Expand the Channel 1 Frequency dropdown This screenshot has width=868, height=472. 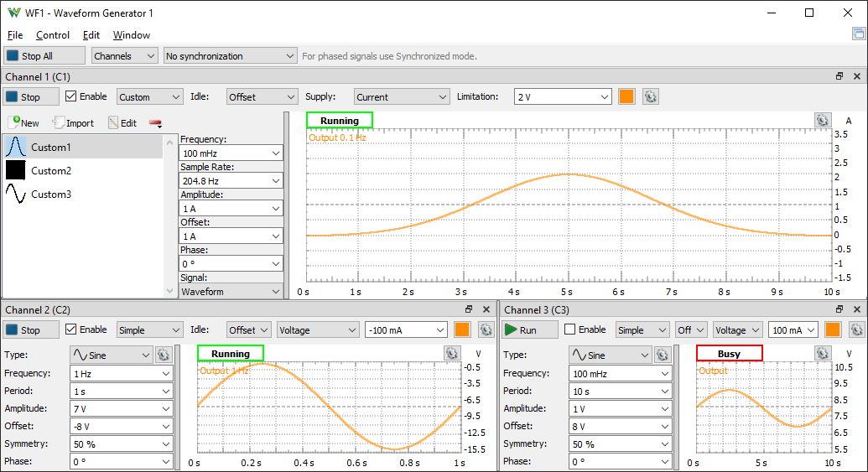231,153
